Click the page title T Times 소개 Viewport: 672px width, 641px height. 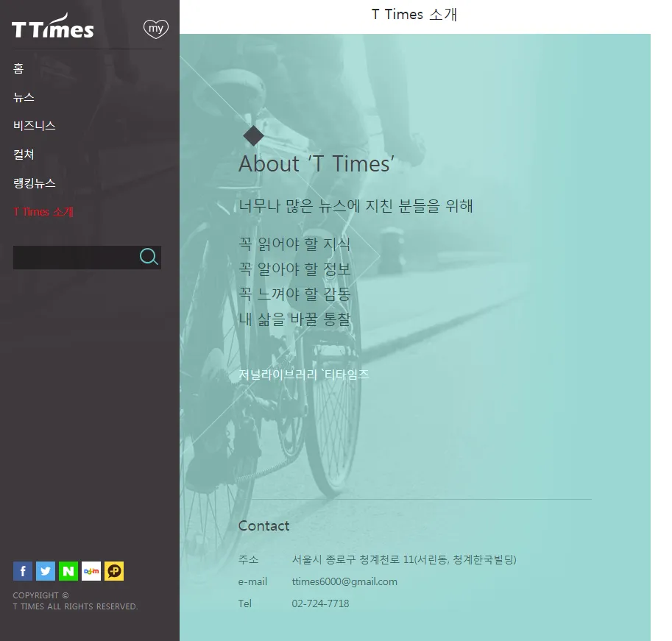(x=414, y=15)
